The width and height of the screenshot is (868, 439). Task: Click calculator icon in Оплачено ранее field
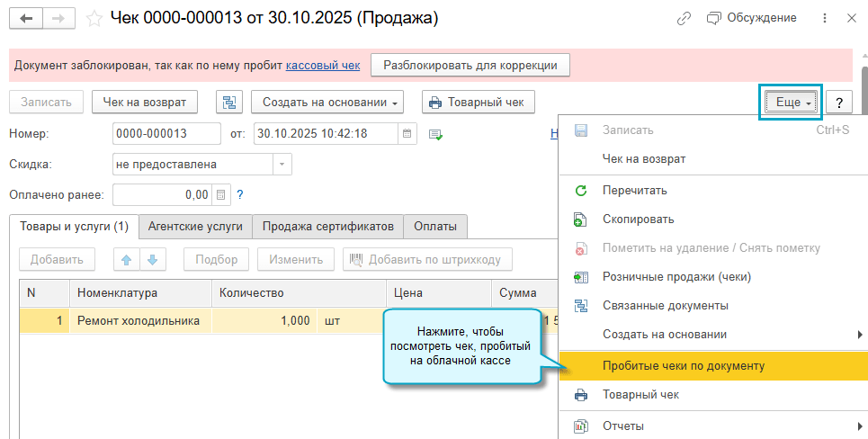[222, 194]
